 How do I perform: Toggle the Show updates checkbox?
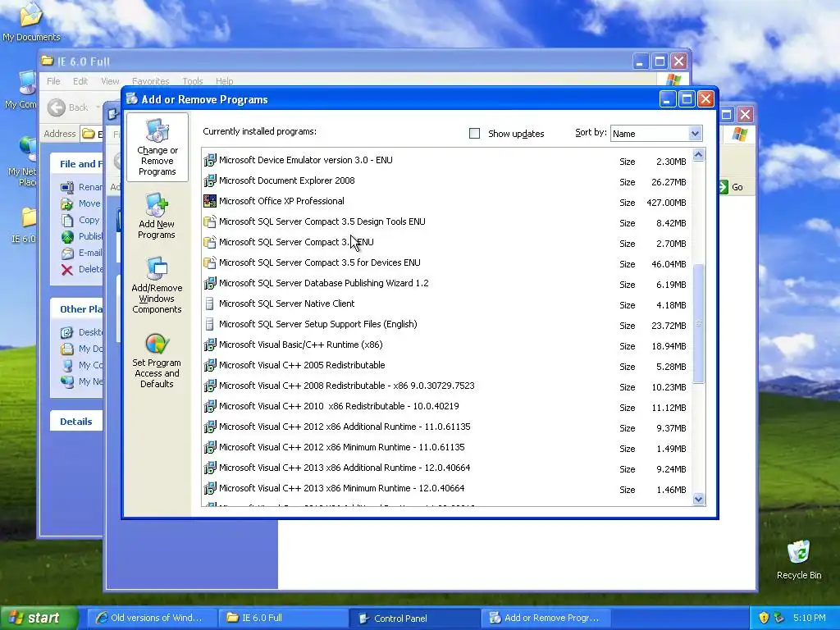pos(474,134)
